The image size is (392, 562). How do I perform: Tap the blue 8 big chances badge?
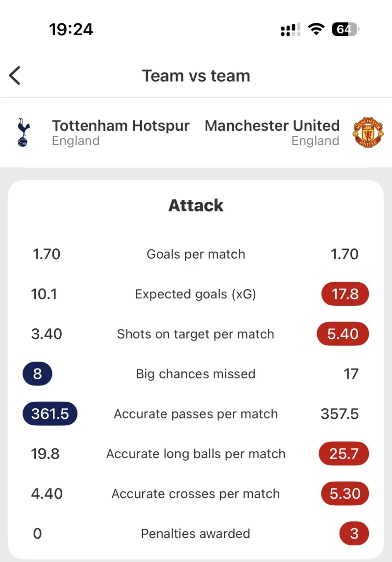point(37,374)
